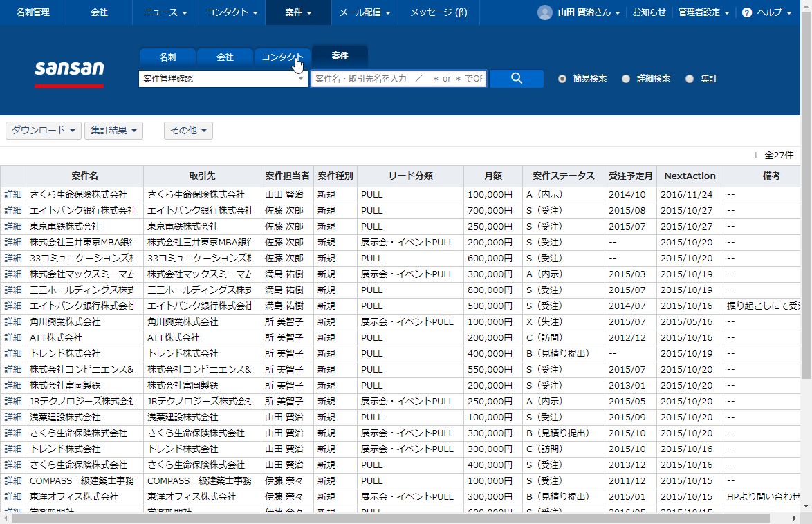Open the ニュース menu

(x=165, y=12)
